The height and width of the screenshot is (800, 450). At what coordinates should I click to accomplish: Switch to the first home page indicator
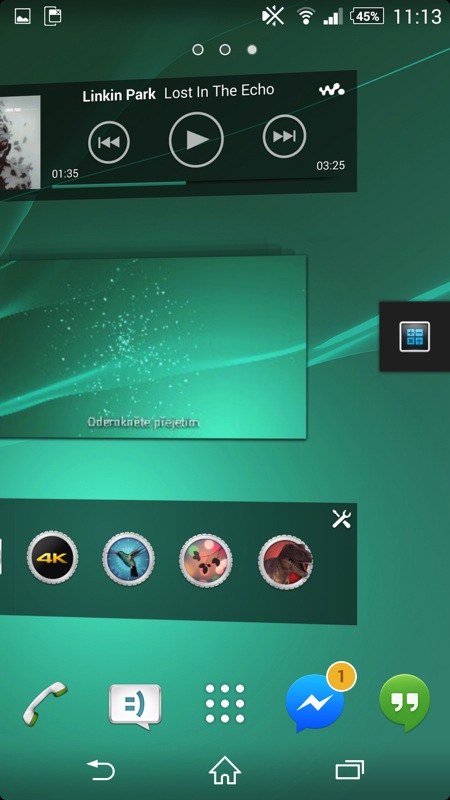click(198, 49)
